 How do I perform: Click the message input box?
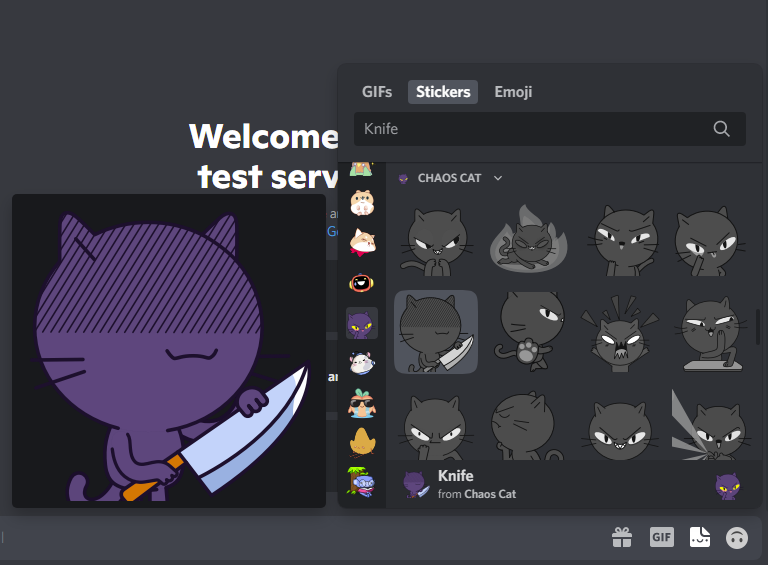coord(304,538)
